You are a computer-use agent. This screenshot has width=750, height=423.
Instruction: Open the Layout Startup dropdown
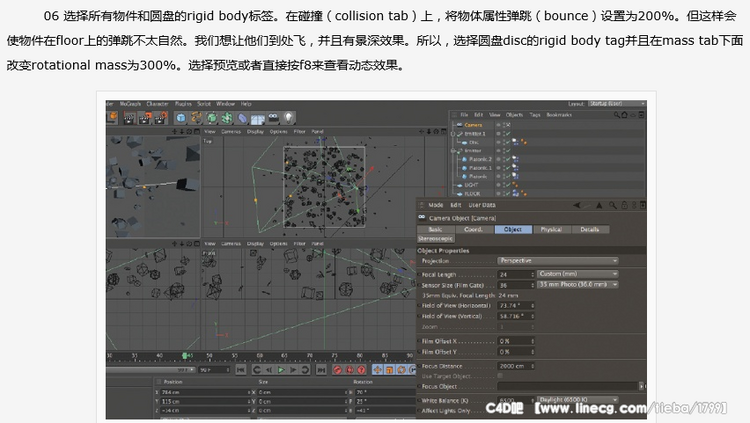617,103
